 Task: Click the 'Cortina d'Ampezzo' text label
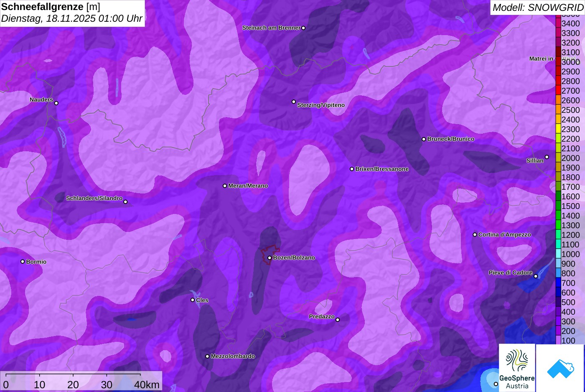[505, 235]
